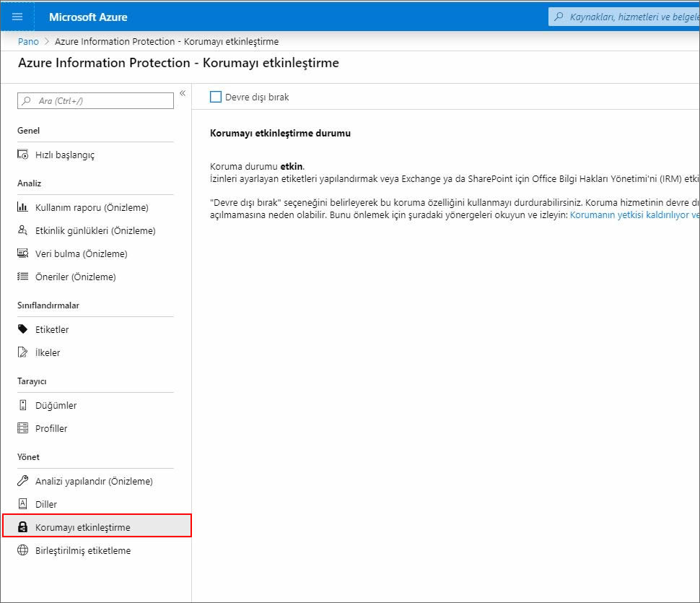
Task: Open Etkinlik günlükleri (Önizleme)
Action: tap(95, 230)
